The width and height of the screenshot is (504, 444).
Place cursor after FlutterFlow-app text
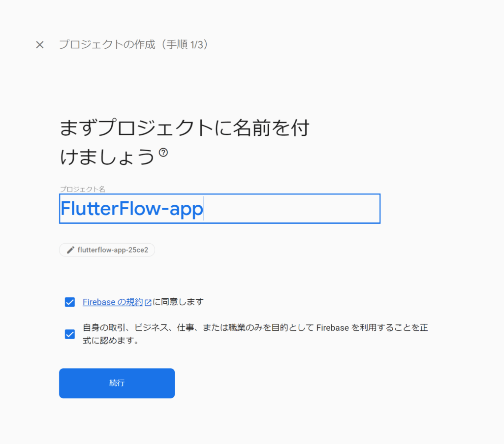click(204, 209)
